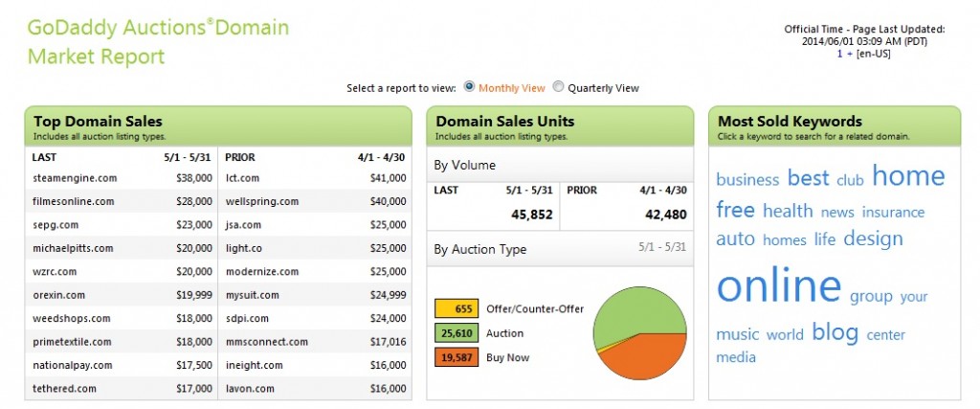
Task: Click the 'design' keyword
Action: (x=873, y=239)
